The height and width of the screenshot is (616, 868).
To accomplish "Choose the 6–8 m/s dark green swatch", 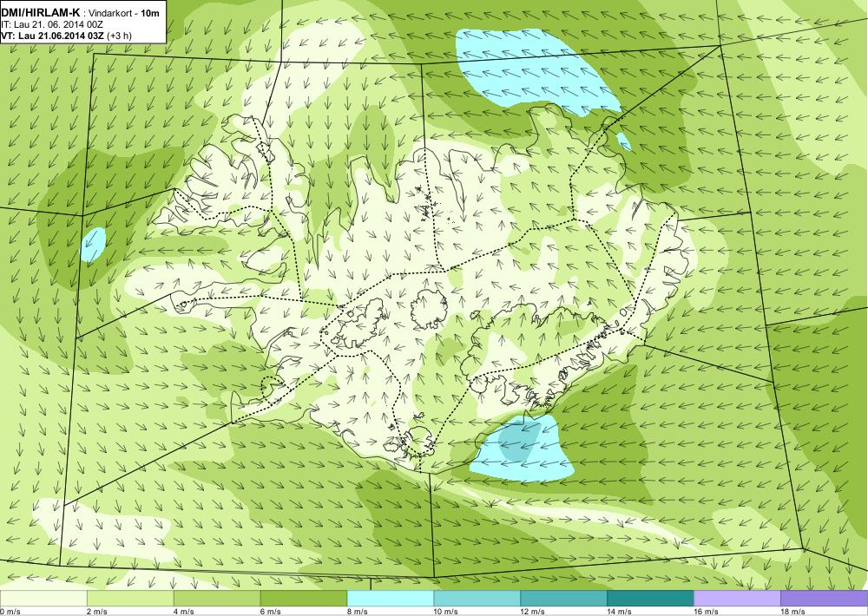I will [303, 599].
